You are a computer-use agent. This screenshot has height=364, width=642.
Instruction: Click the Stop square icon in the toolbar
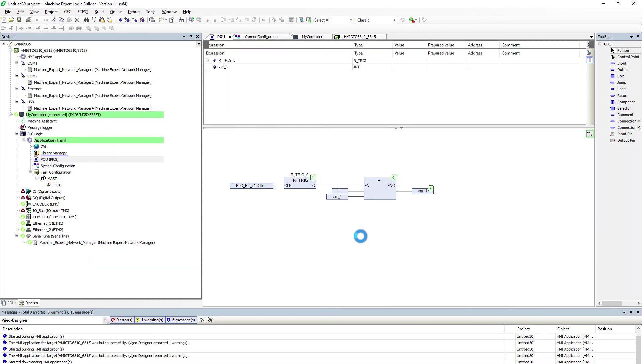click(215, 20)
